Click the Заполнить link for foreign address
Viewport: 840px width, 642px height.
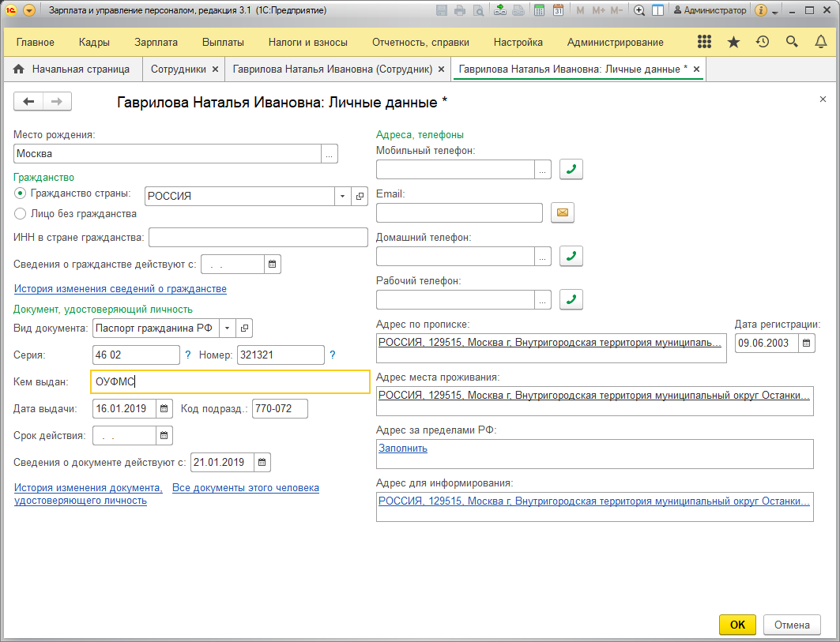403,449
